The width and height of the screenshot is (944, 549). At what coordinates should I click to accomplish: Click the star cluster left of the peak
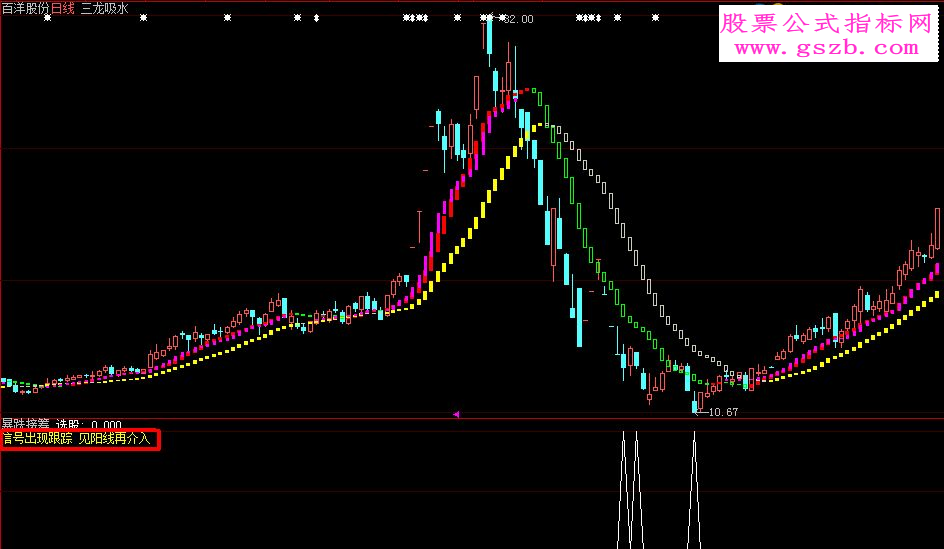point(415,18)
